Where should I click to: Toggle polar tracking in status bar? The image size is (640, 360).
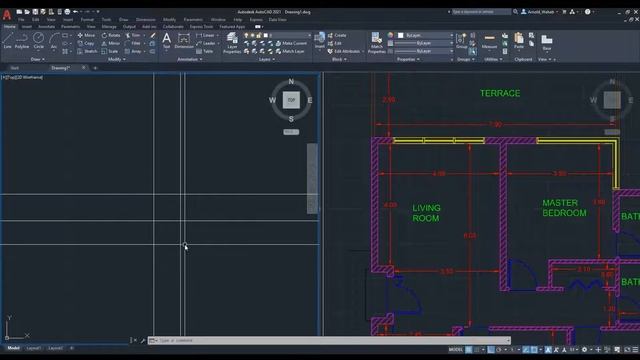pos(498,350)
